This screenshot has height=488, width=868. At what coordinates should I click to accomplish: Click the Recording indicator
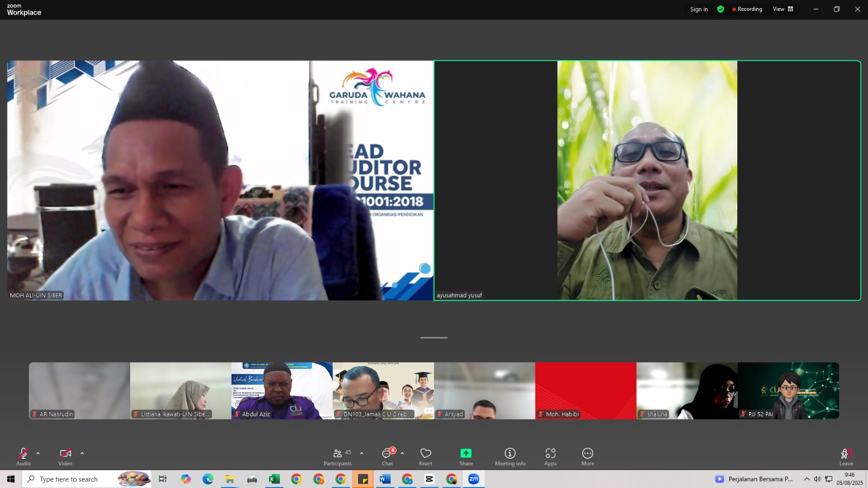[747, 9]
